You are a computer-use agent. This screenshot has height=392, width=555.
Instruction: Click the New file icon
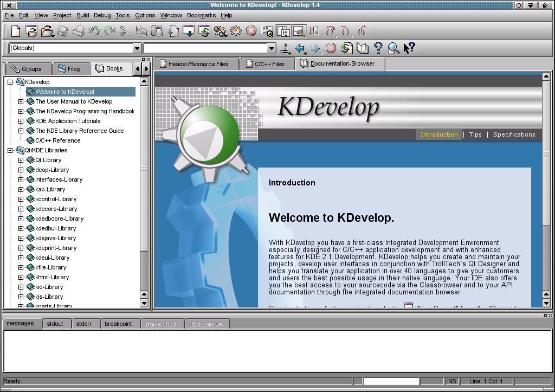point(16,31)
